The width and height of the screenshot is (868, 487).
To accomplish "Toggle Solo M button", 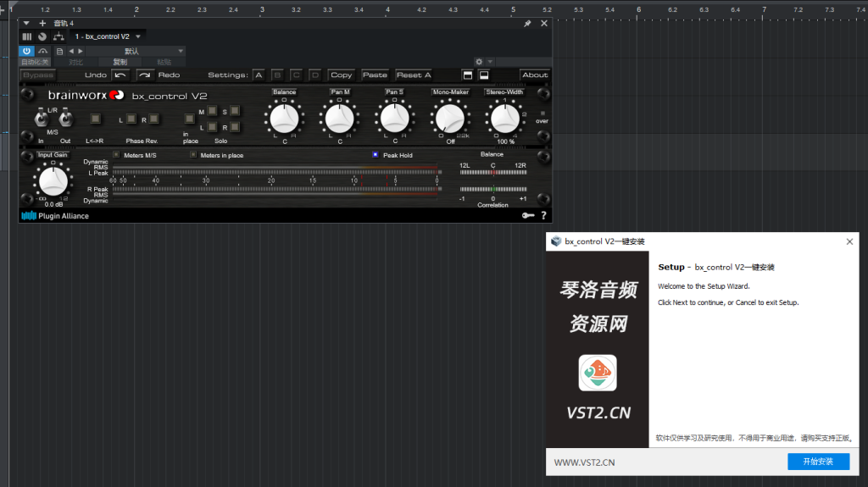I will click(212, 111).
